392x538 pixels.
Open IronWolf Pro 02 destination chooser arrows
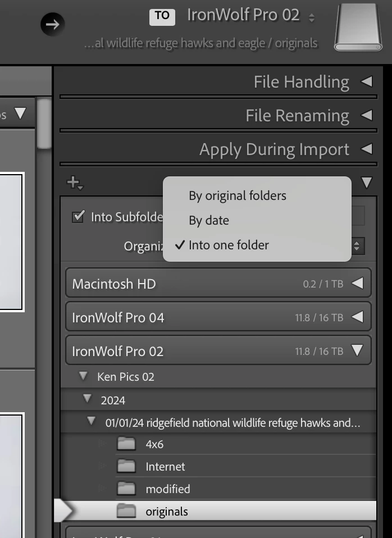tap(312, 17)
